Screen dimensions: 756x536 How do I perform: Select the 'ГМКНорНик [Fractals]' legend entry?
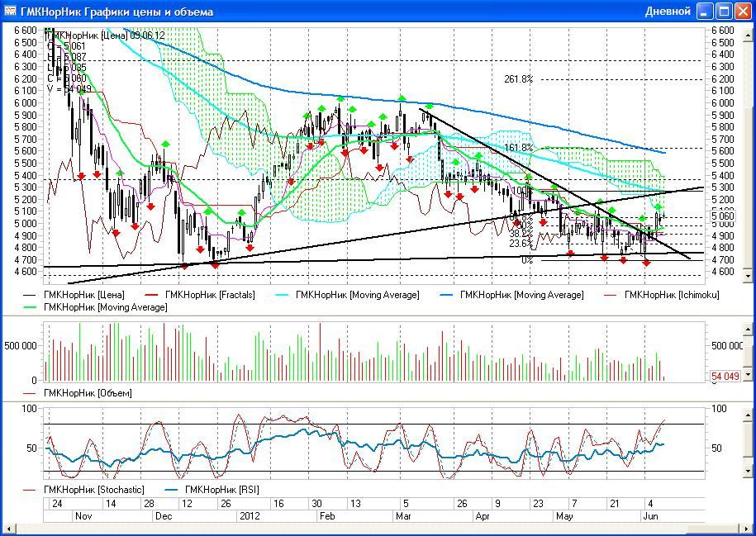pos(200,295)
